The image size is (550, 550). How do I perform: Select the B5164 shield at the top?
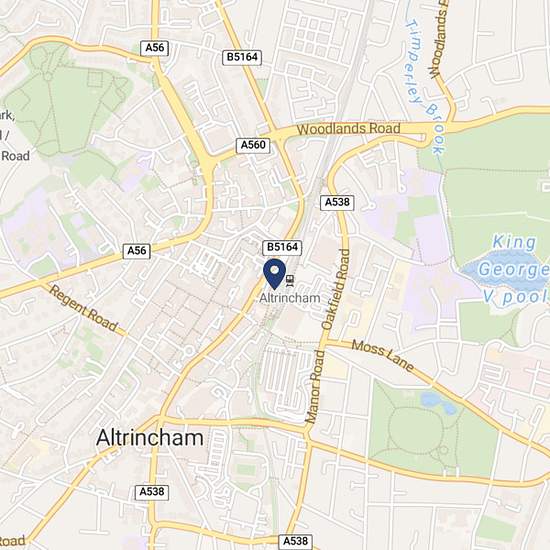coord(242,57)
